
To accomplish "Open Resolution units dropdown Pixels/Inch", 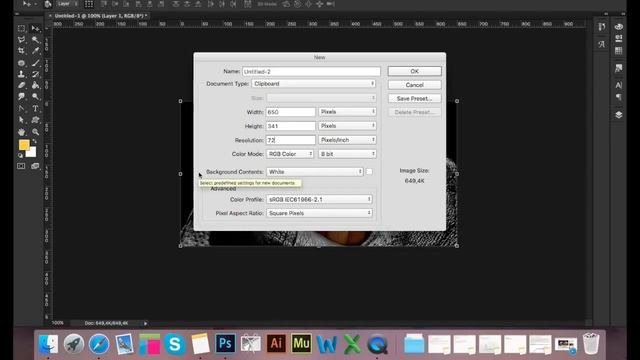I will click(347, 140).
